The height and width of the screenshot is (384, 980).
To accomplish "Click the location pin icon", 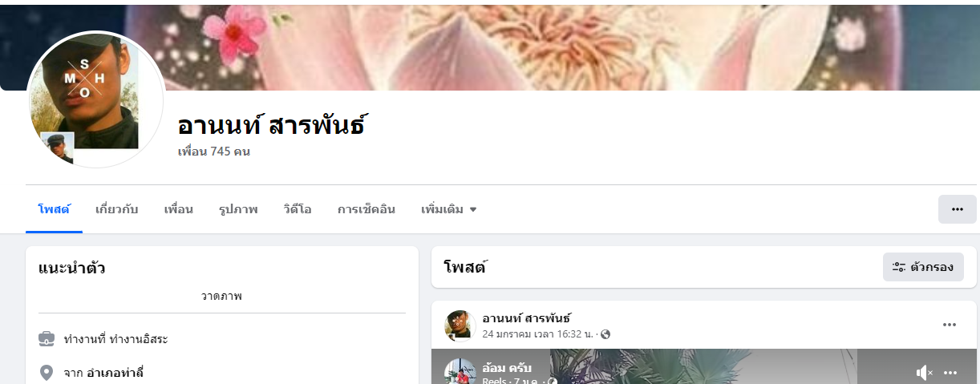I will coord(47,372).
